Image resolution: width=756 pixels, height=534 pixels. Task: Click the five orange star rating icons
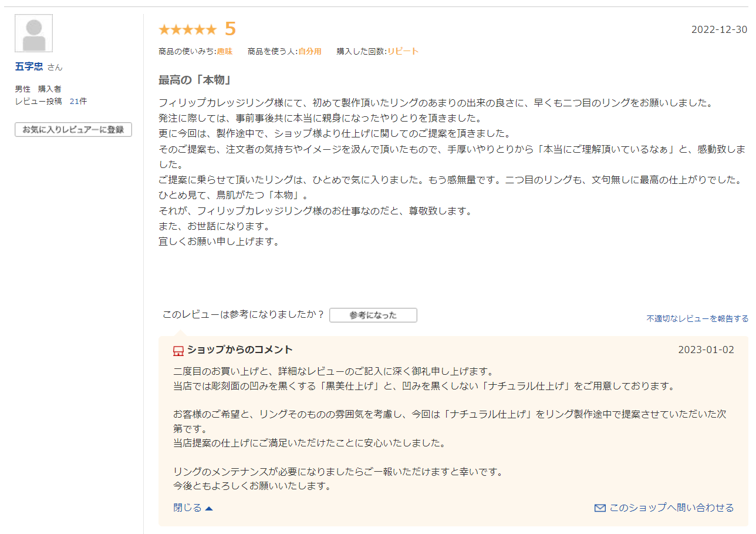coord(187,29)
